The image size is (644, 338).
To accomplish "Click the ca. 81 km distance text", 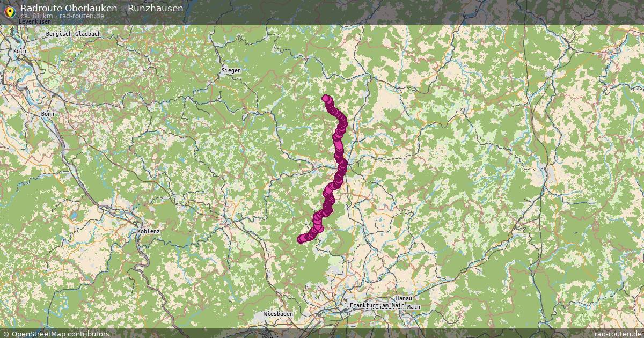I will pos(36,16).
